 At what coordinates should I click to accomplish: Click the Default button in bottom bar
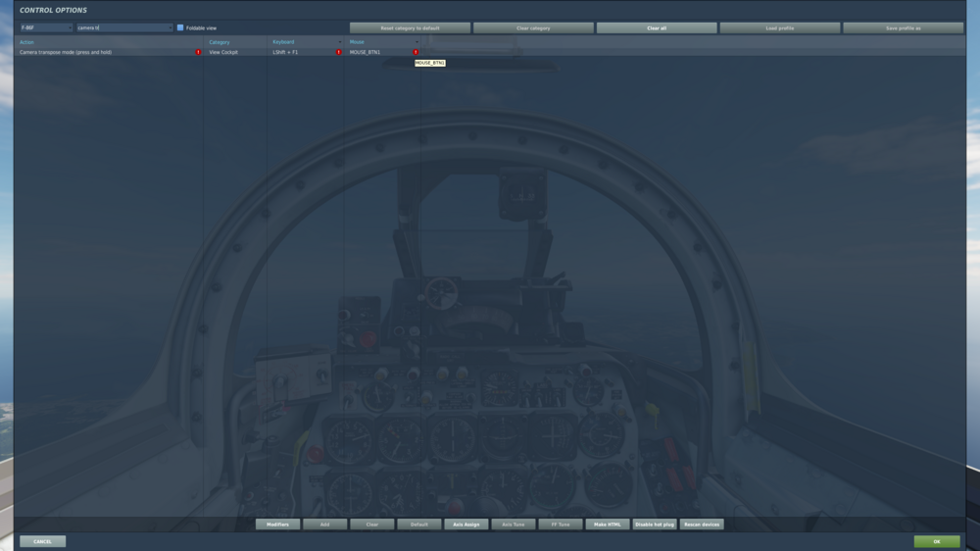pyautogui.click(x=419, y=525)
